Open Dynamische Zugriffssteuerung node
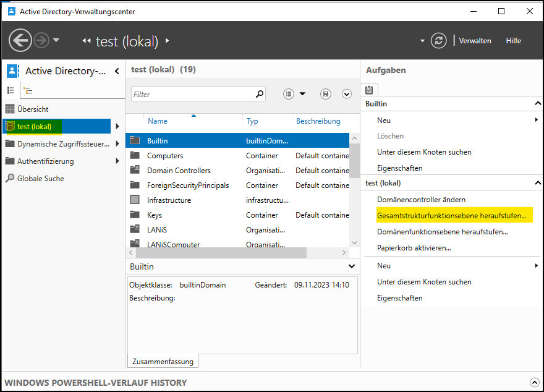 [x=57, y=143]
